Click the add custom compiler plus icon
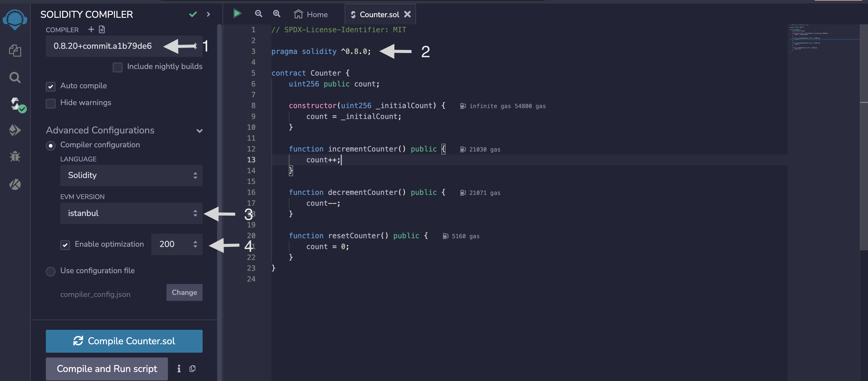868x381 pixels. coord(91,30)
